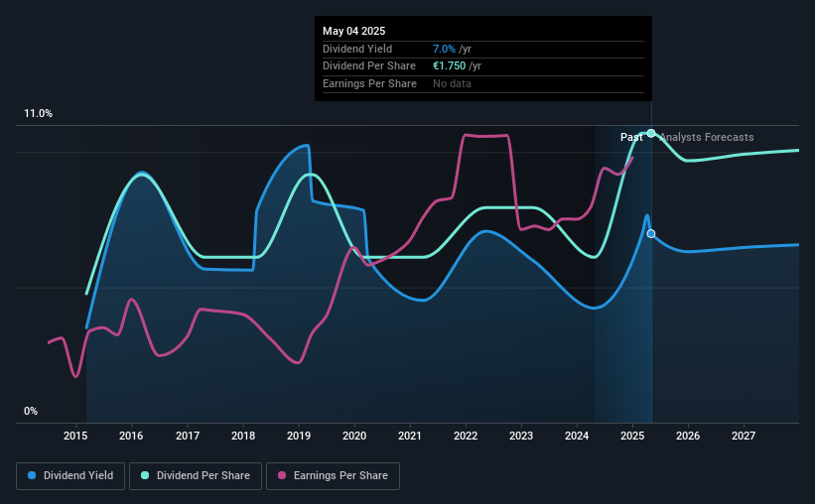Click the 2020 x-axis label
This screenshot has width=815, height=504.
click(354, 436)
